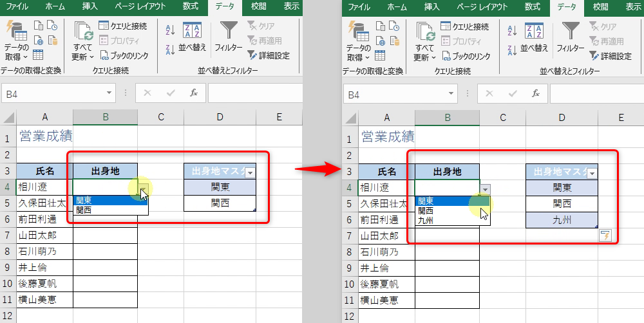The height and width of the screenshot is (323, 644).
Task: Click 詳細設定 advanced filter in right window
Action: click(x=610, y=56)
